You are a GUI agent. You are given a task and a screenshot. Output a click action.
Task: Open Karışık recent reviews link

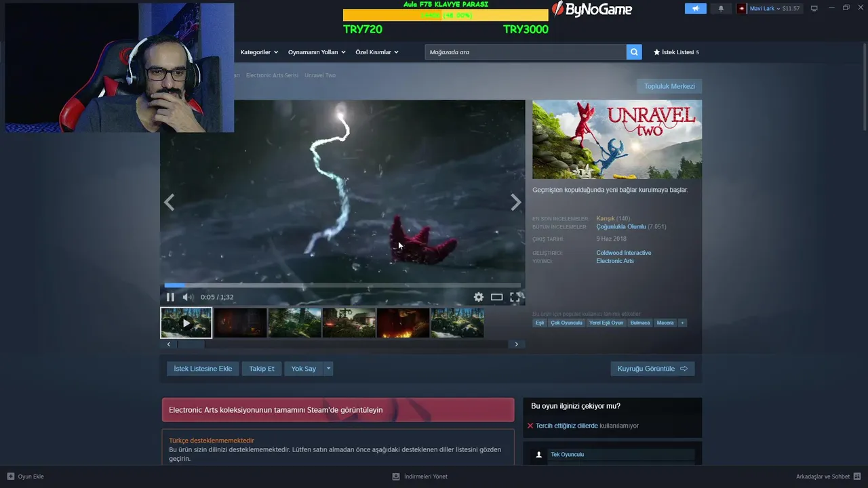(x=606, y=218)
